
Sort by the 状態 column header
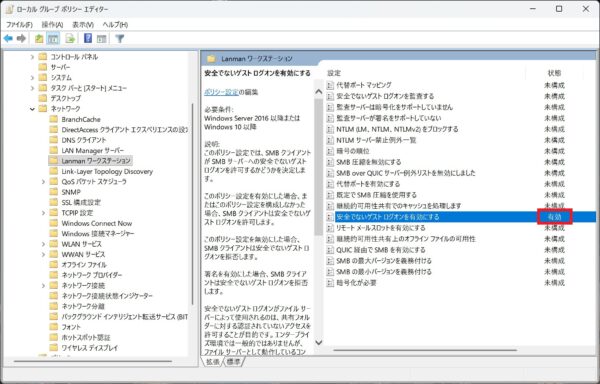point(554,73)
